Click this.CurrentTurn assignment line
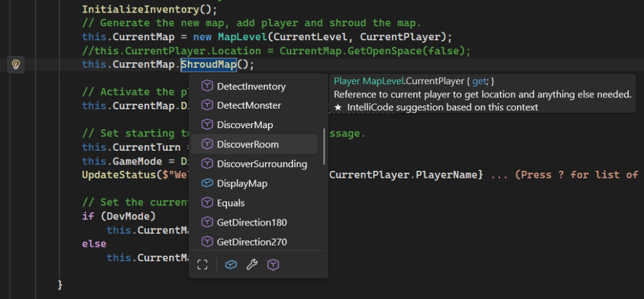This screenshot has height=299, width=644. [136, 147]
